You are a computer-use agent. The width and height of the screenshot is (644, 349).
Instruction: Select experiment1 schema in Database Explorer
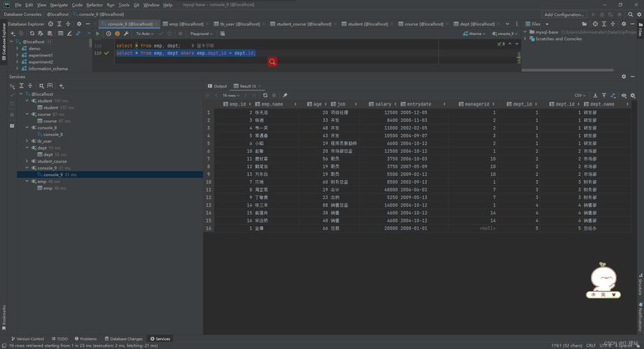40,55
